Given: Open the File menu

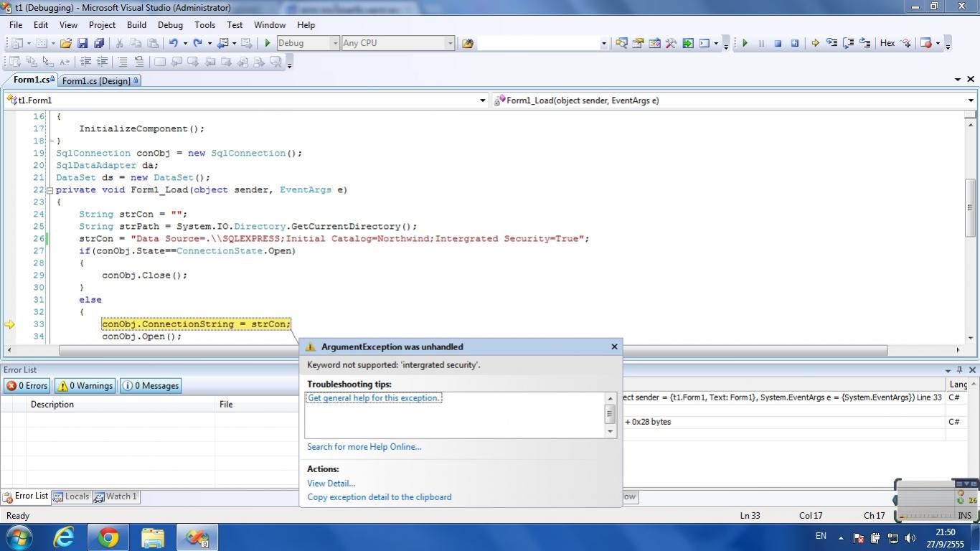Looking at the screenshot, I should point(15,24).
